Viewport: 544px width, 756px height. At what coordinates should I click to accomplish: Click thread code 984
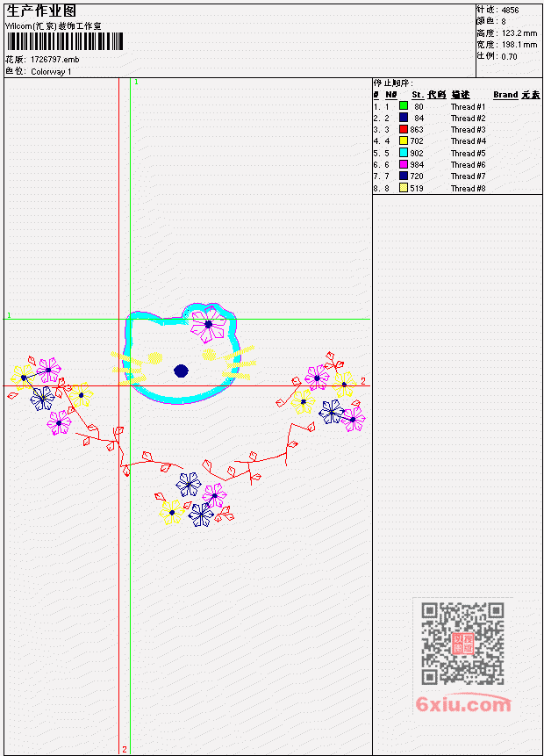[417, 165]
